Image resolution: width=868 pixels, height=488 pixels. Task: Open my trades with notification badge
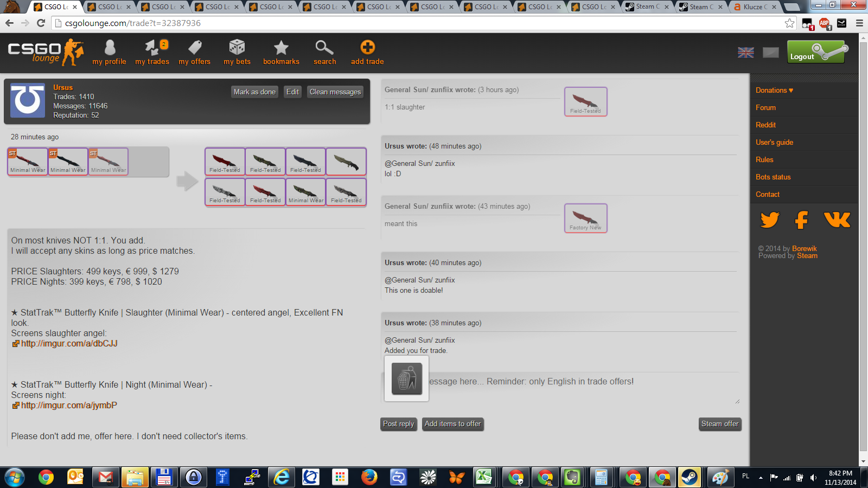[152, 48]
